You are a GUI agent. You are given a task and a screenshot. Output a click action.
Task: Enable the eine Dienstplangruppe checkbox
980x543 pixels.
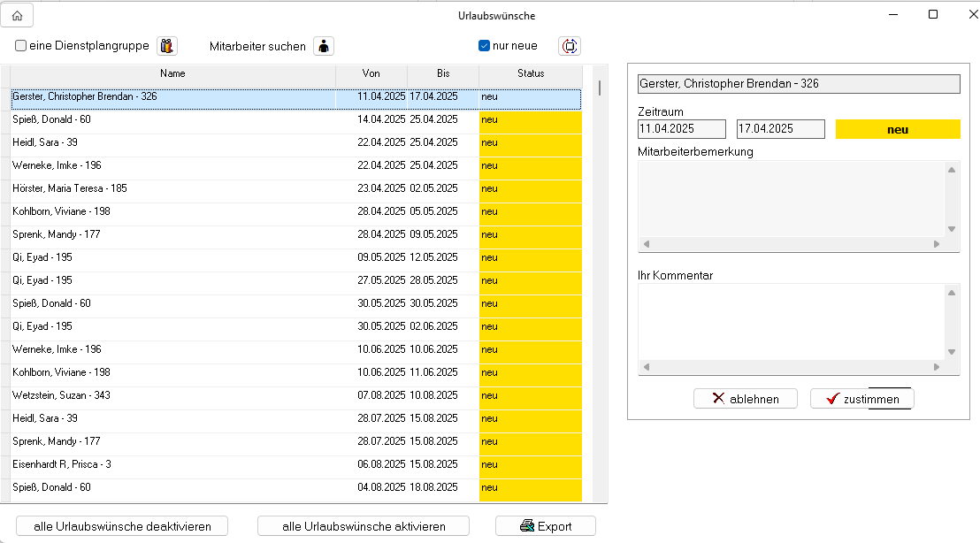[21, 46]
